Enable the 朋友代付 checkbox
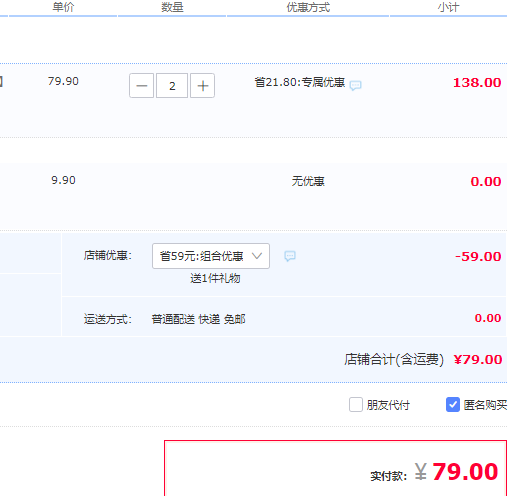Viewport: 527px width, 496px height. click(356, 405)
